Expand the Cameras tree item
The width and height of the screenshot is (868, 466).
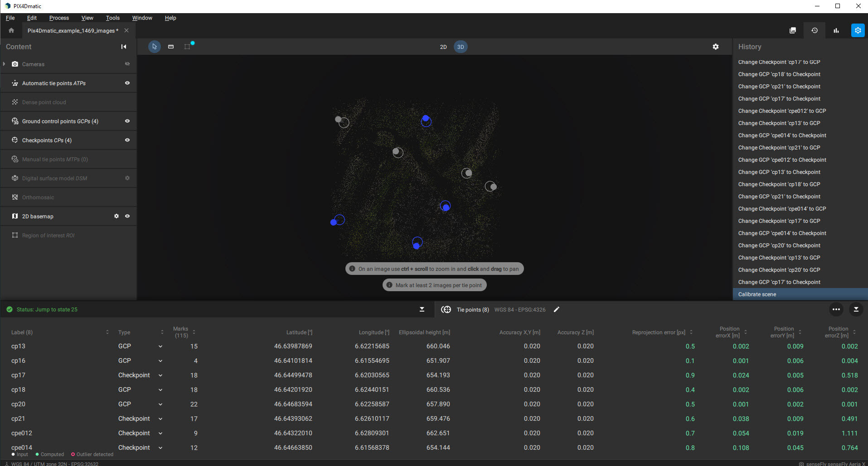pos(4,64)
